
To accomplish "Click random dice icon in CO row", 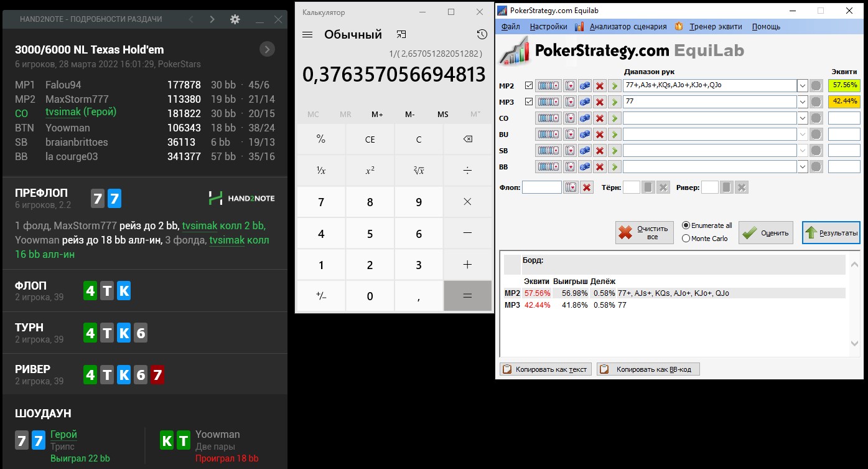I will tap(585, 118).
